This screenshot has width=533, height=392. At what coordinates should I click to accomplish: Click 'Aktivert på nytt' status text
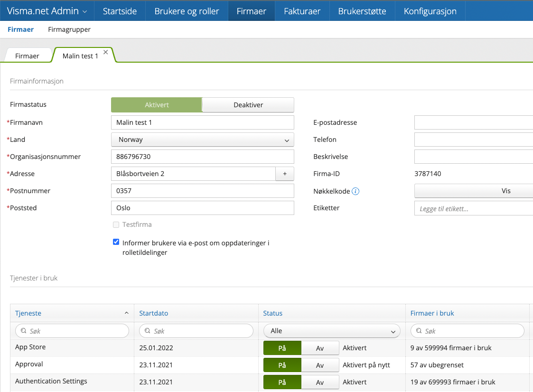click(x=366, y=365)
